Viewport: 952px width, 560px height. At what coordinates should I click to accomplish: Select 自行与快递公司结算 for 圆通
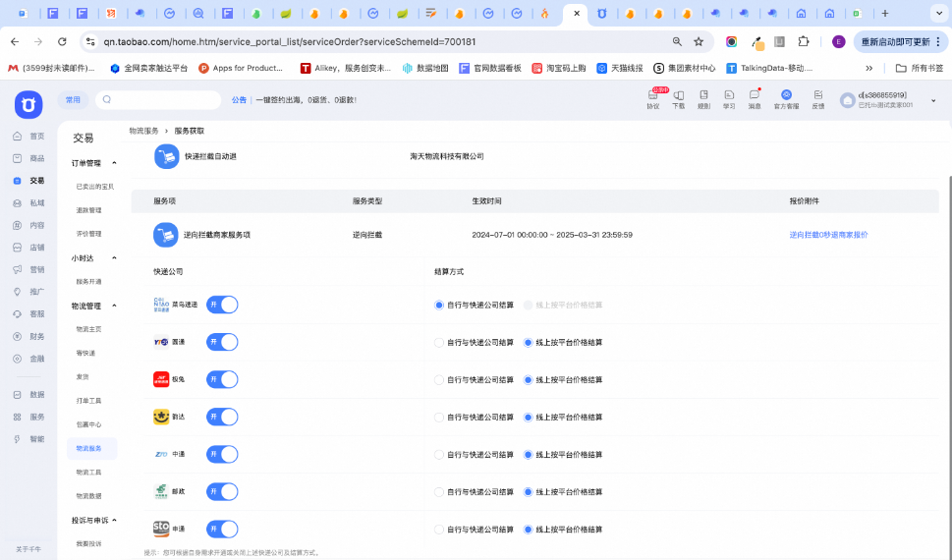click(439, 343)
